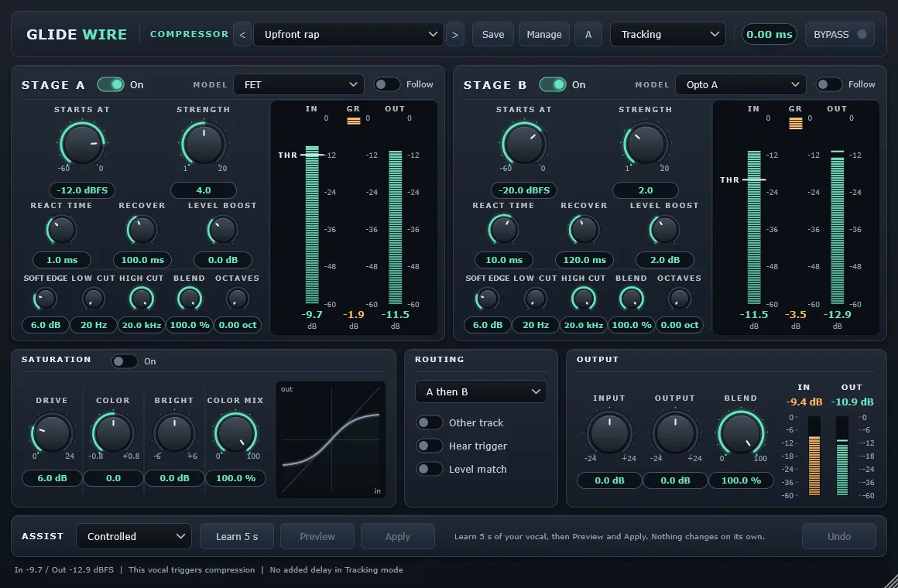This screenshot has width=898, height=588.
Task: Click the Stage B Blend knob
Action: point(632,299)
